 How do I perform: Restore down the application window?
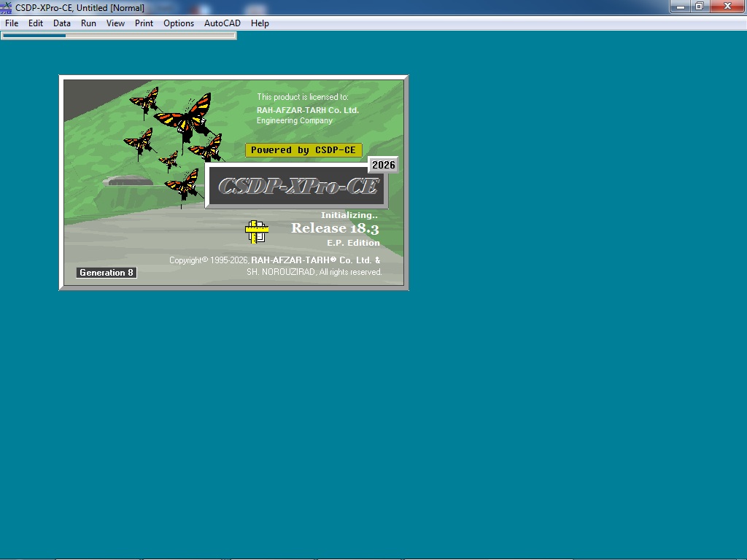(x=700, y=7)
